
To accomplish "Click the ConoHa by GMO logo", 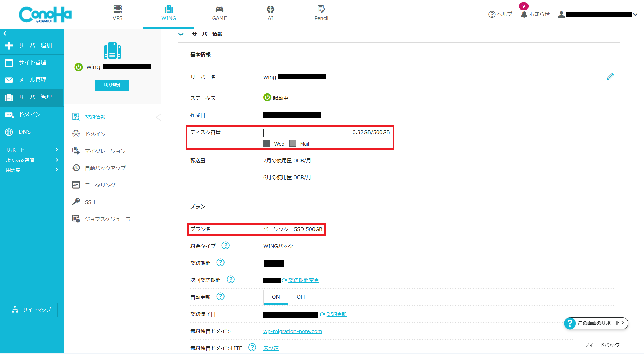I will coord(45,15).
